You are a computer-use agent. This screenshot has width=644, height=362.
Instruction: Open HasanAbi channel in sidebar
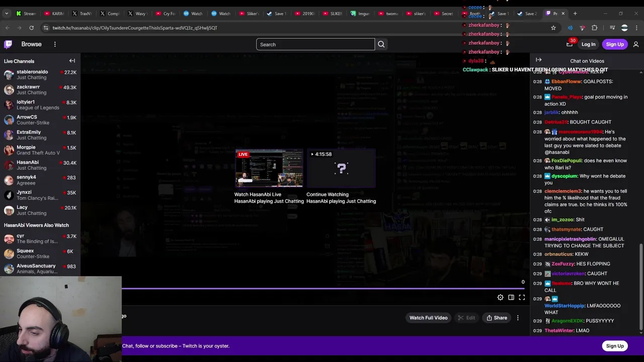coord(40,165)
